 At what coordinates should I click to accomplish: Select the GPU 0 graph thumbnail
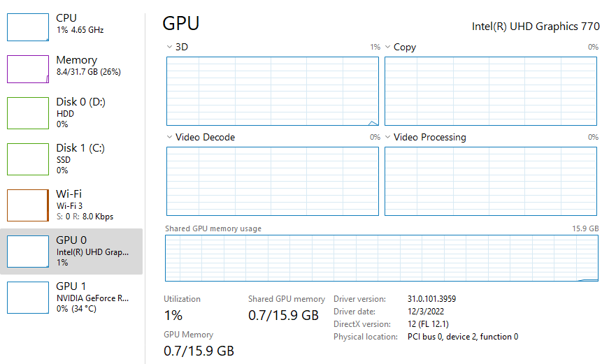click(28, 251)
